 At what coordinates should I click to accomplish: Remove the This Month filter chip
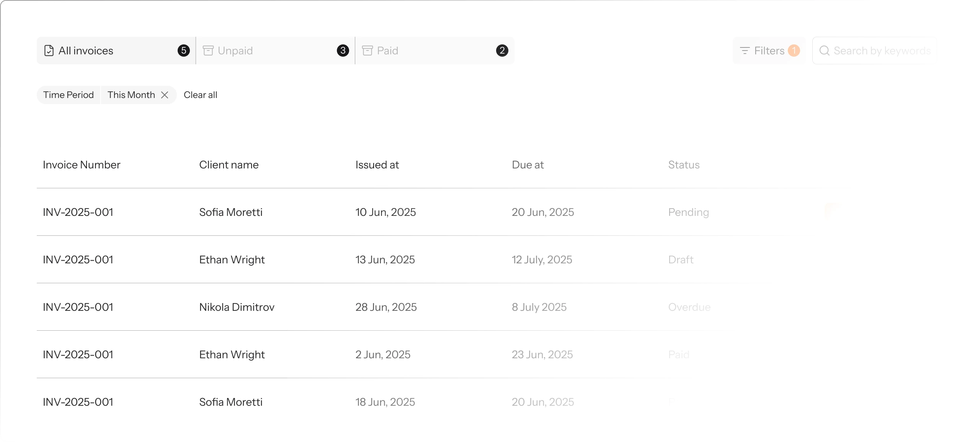point(165,95)
